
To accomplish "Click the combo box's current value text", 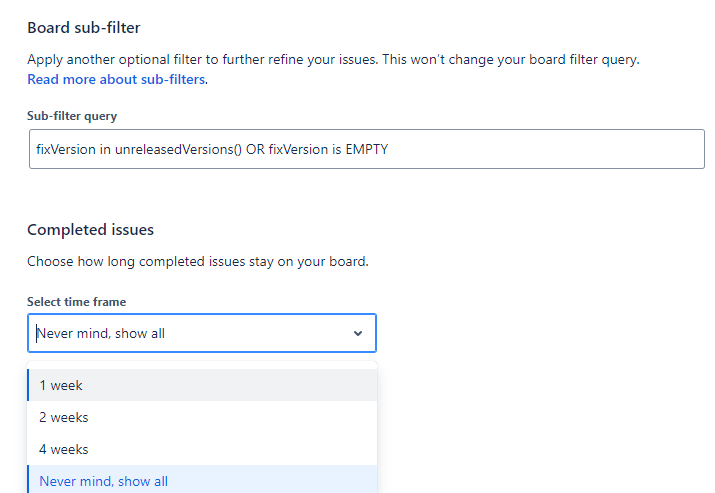I will [100, 334].
